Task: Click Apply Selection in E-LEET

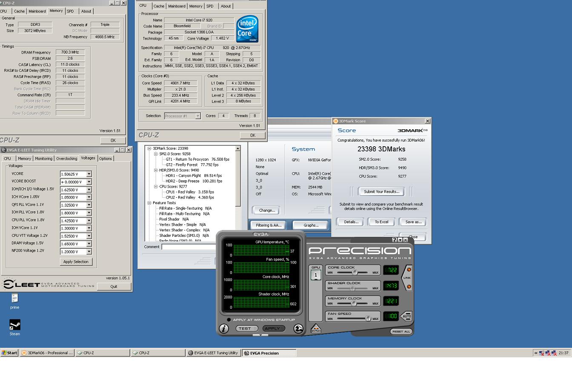Action: (x=76, y=262)
